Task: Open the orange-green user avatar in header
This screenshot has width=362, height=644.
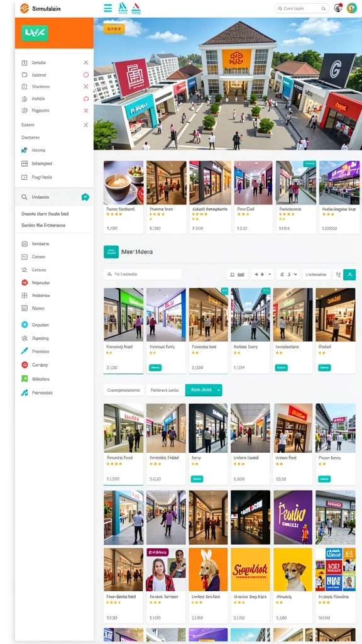Action: [351, 8]
